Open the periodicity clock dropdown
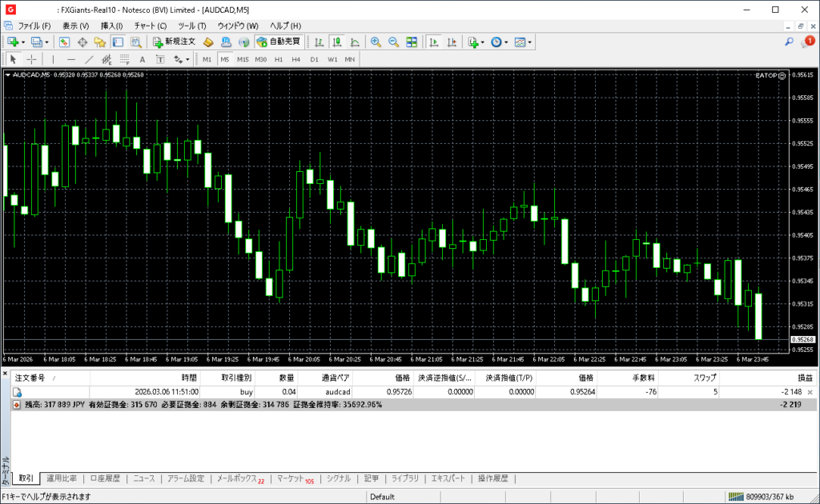This screenshot has width=820, height=504. point(506,42)
